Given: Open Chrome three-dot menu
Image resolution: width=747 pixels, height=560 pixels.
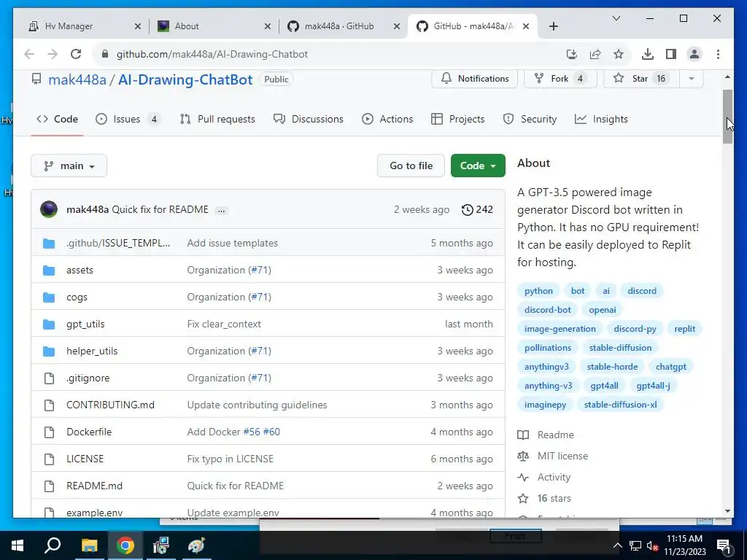Looking at the screenshot, I should click(718, 54).
